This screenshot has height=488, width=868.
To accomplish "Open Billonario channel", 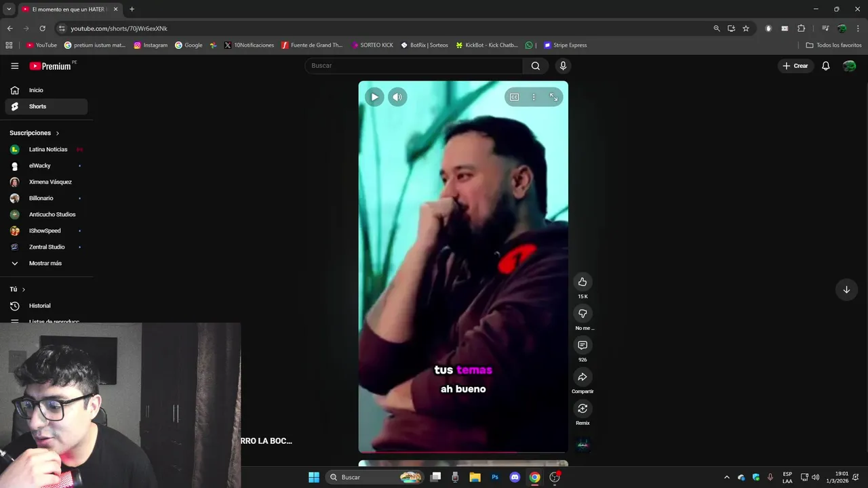I will pyautogui.click(x=46, y=198).
